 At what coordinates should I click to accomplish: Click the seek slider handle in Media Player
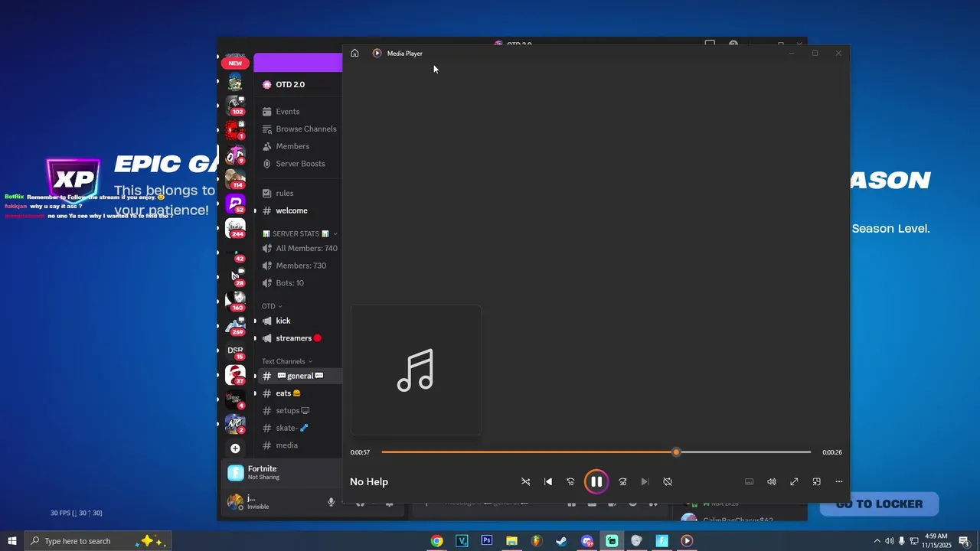[676, 452]
